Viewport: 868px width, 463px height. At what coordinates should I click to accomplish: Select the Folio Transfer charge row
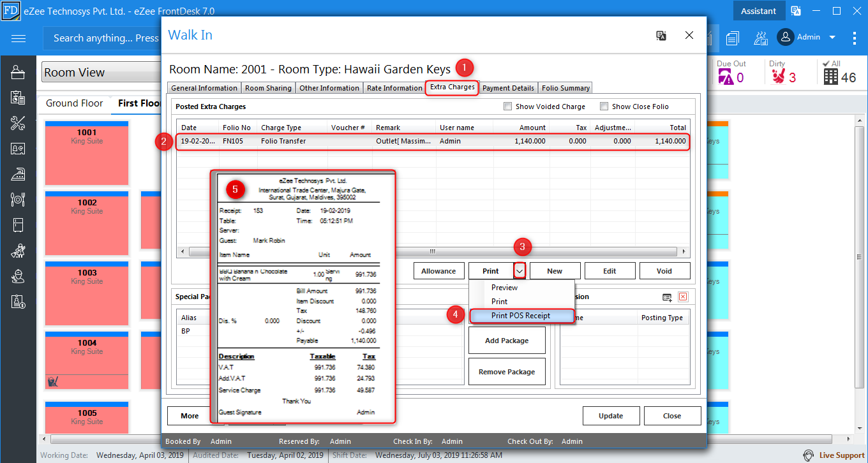click(x=433, y=142)
